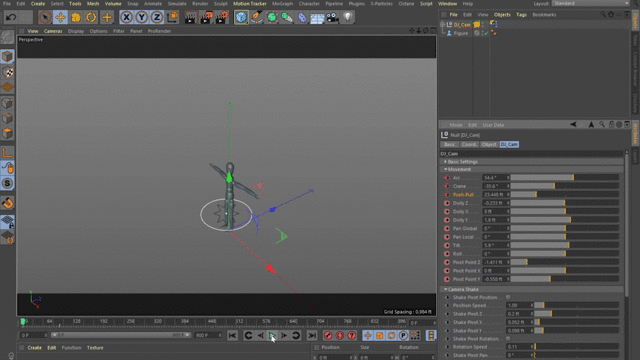Click the Render View clapperboard icon
The width and height of the screenshot is (640, 360).
[x=190, y=17]
